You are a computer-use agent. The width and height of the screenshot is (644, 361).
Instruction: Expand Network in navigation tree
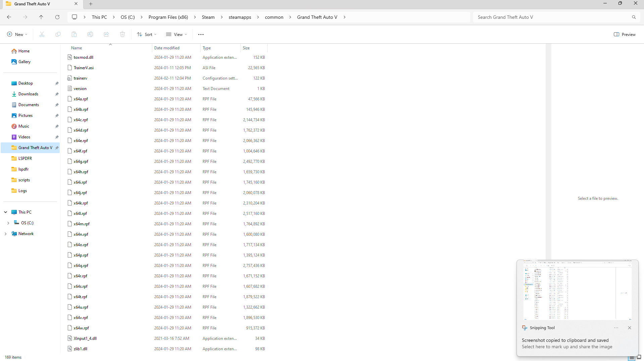(x=5, y=234)
